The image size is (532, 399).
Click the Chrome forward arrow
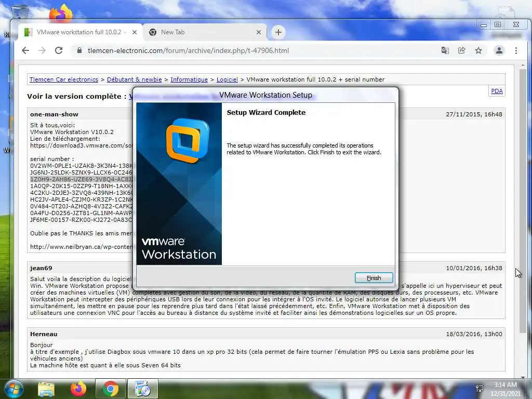(42, 50)
